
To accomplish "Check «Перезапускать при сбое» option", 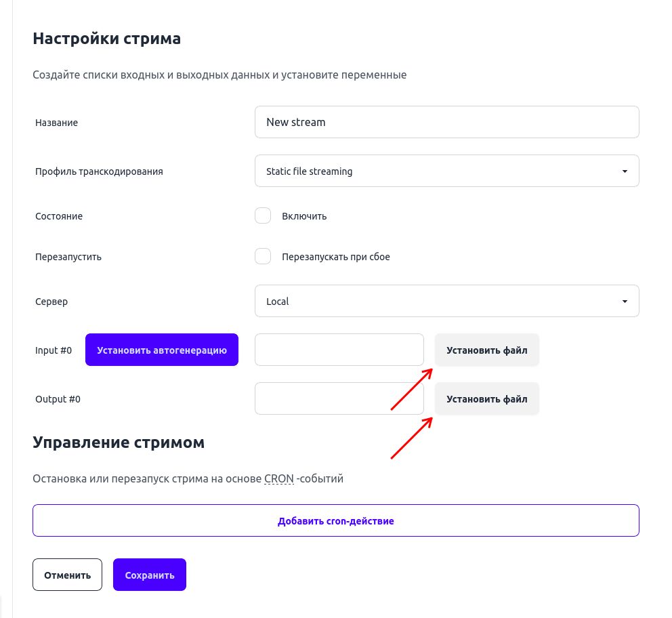I will 263,256.
